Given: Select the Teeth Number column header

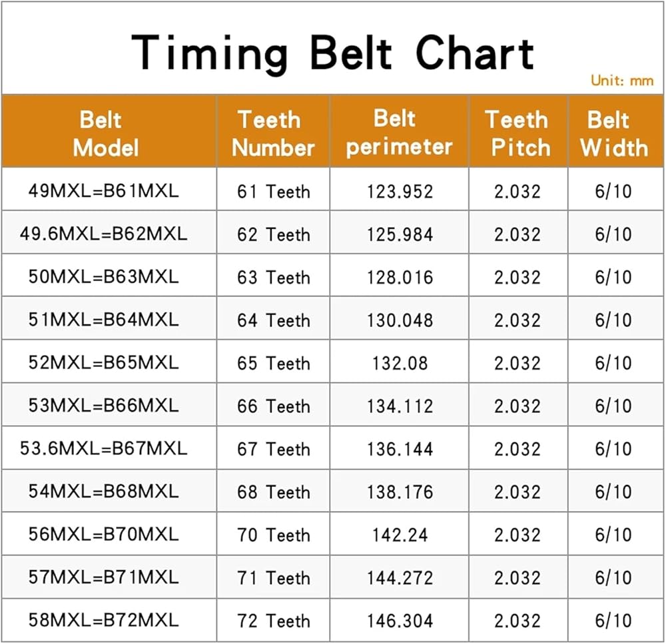Looking at the screenshot, I should pos(273,131).
